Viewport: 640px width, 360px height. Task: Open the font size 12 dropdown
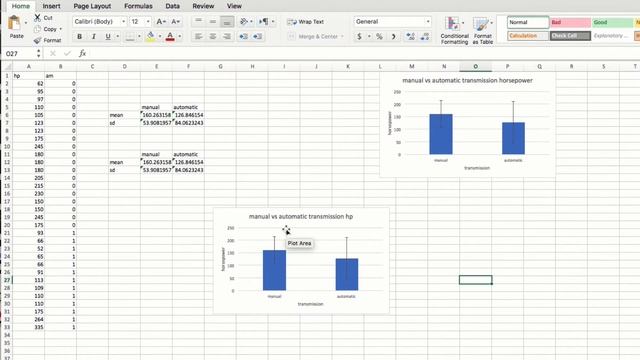click(x=148, y=22)
